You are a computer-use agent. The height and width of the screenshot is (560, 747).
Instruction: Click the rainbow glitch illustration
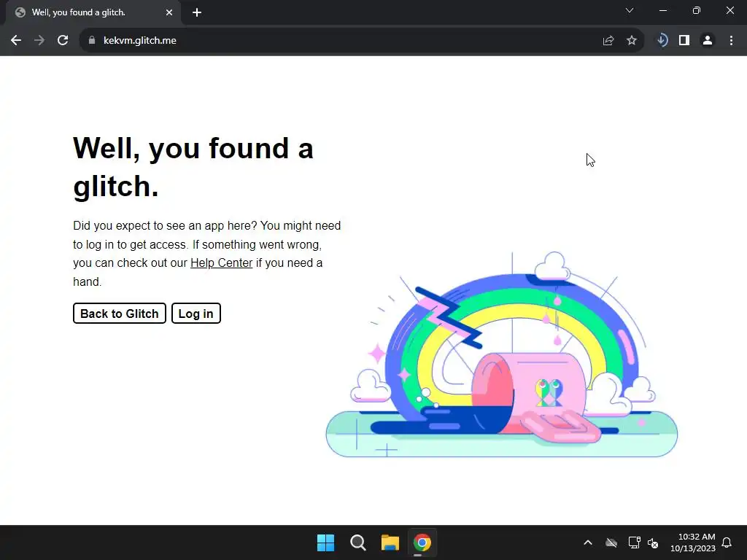point(501,354)
